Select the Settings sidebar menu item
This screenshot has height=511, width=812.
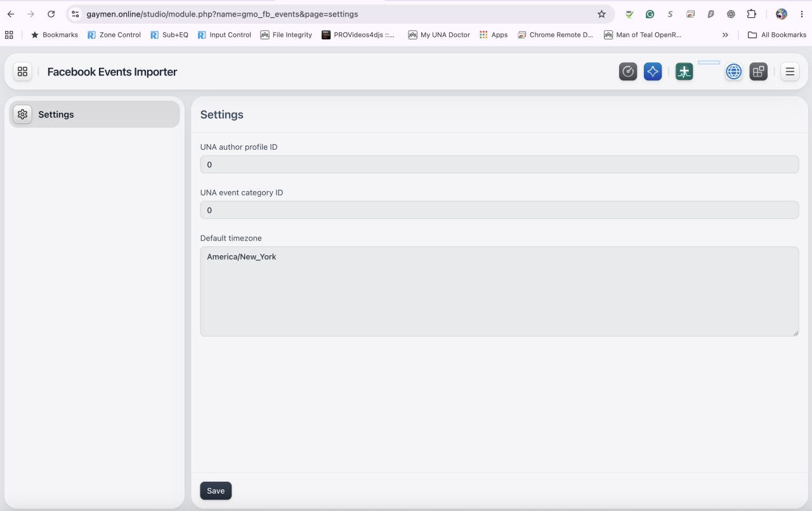click(x=95, y=114)
